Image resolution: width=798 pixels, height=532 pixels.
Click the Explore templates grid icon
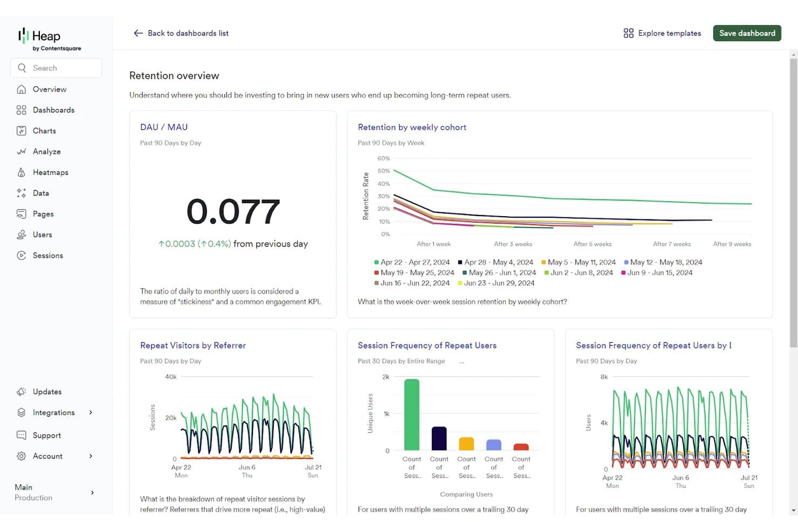click(x=629, y=33)
